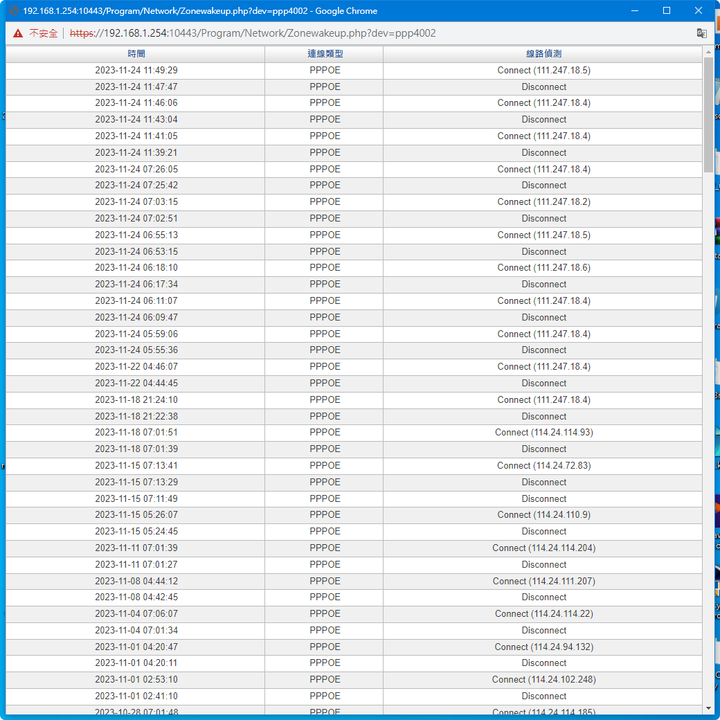
Task: Click PPPOE in the 2023-11-18 07:01:39 row
Action: [325, 449]
